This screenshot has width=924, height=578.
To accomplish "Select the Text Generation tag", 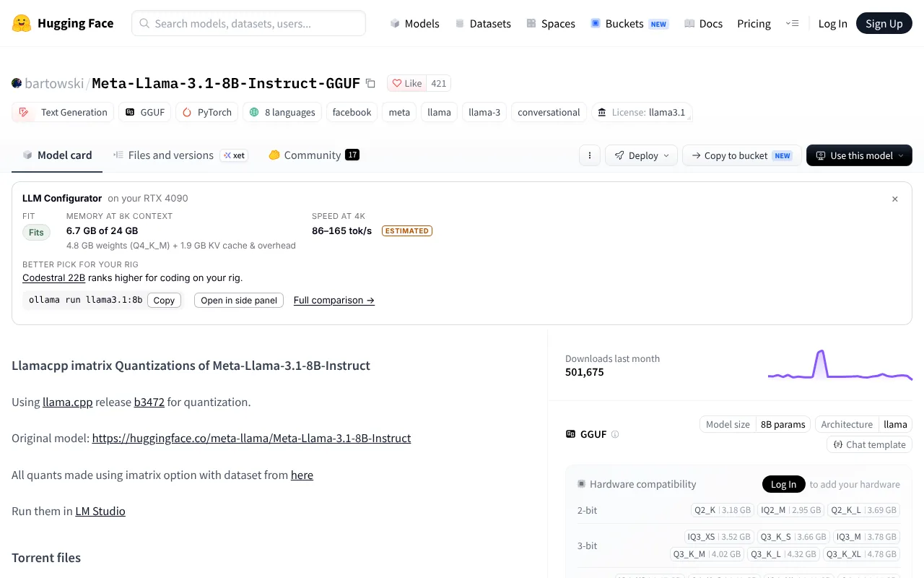I will click(x=64, y=112).
